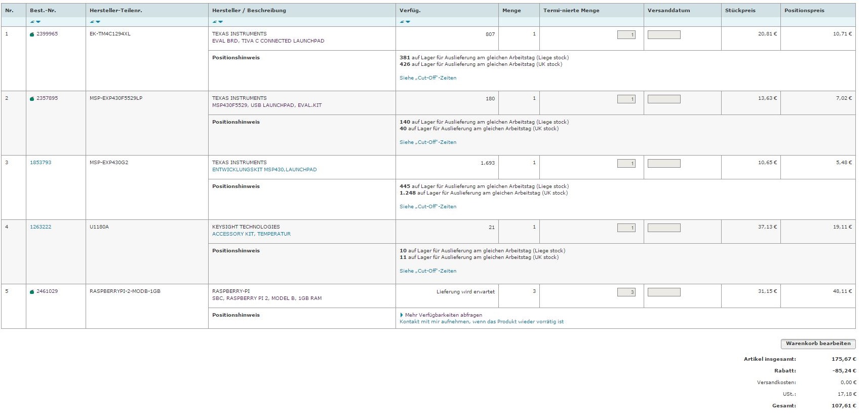Sort Hersteller-Teilenr. column ascending arrow
This screenshot has height=415, width=868.
coord(92,22)
